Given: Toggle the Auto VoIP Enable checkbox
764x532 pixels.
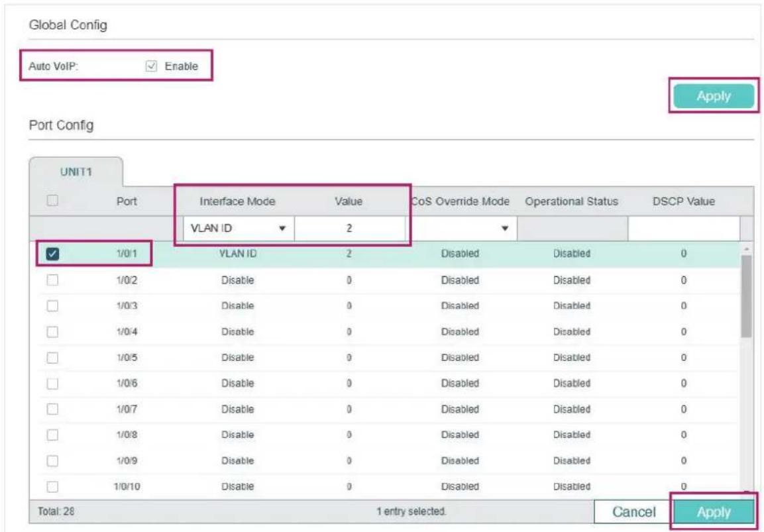Looking at the screenshot, I should pyautogui.click(x=152, y=66).
